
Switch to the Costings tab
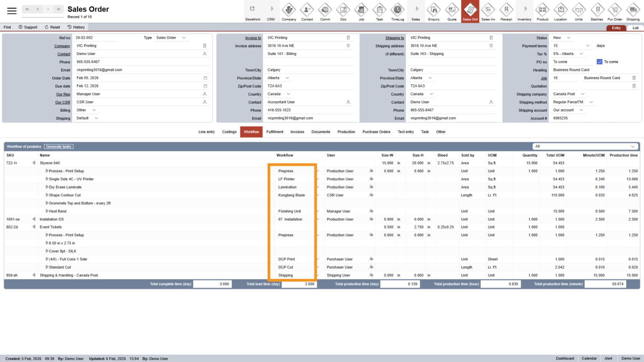click(x=229, y=132)
